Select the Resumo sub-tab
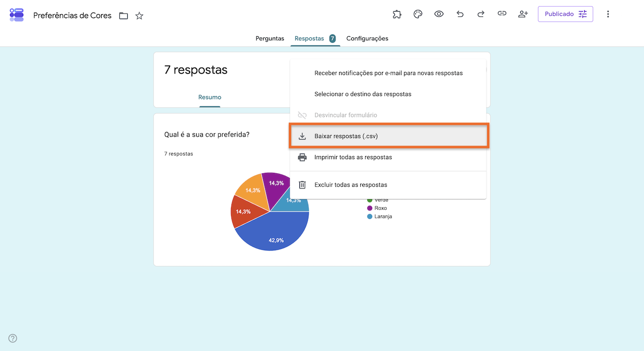Viewport: 644px width, 351px height. [210, 97]
